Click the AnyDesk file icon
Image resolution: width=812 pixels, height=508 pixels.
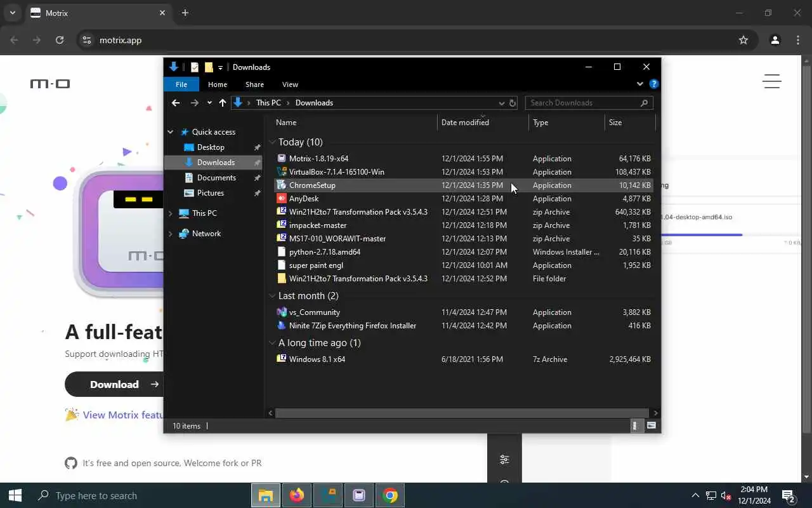[x=282, y=199]
